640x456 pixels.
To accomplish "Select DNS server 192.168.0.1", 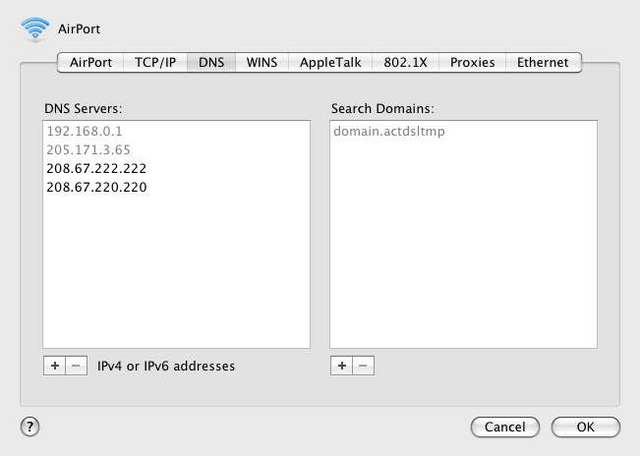I will (176, 131).
